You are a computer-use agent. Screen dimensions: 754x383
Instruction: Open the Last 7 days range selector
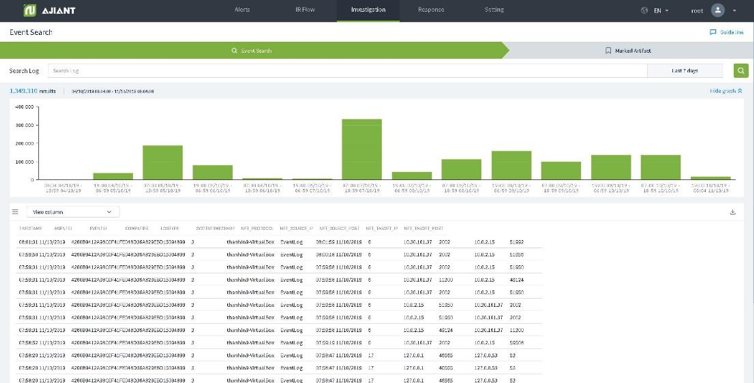685,71
